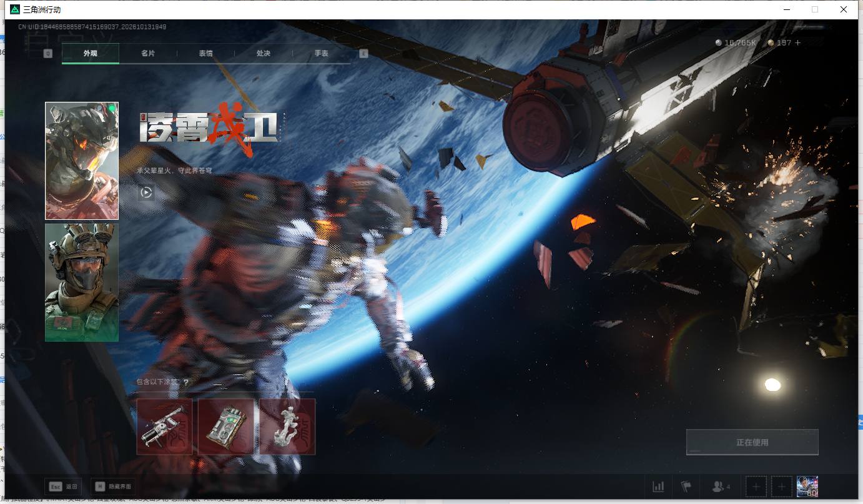View the included armored case item
This screenshot has height=504, width=863.
coord(226,427)
